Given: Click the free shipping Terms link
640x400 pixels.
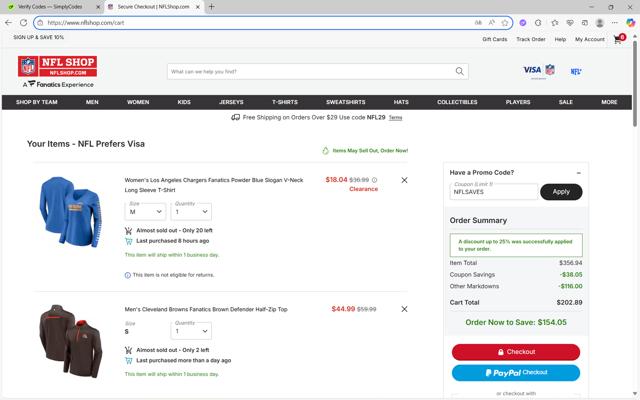Looking at the screenshot, I should coord(396,118).
